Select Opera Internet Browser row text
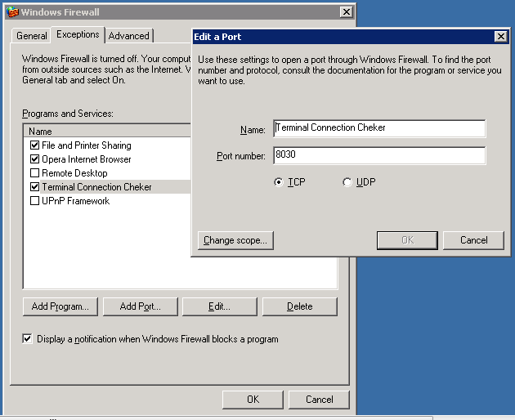This screenshot has height=420, width=515. tap(87, 159)
